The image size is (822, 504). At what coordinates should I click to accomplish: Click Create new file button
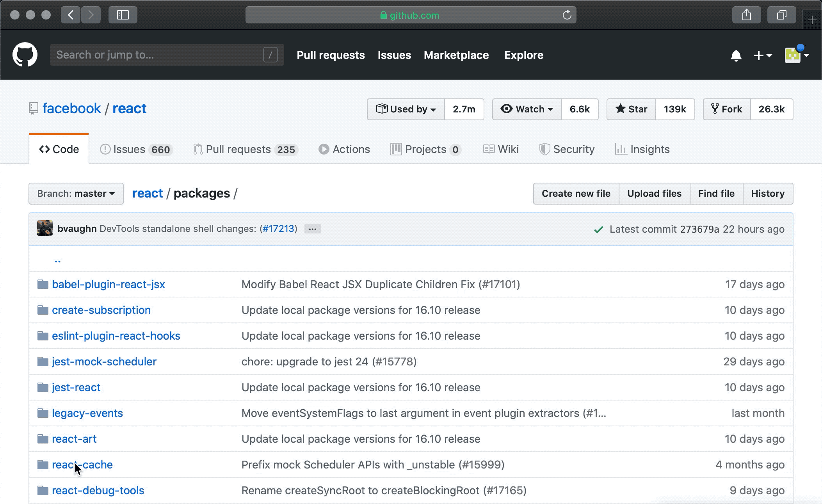click(x=576, y=194)
